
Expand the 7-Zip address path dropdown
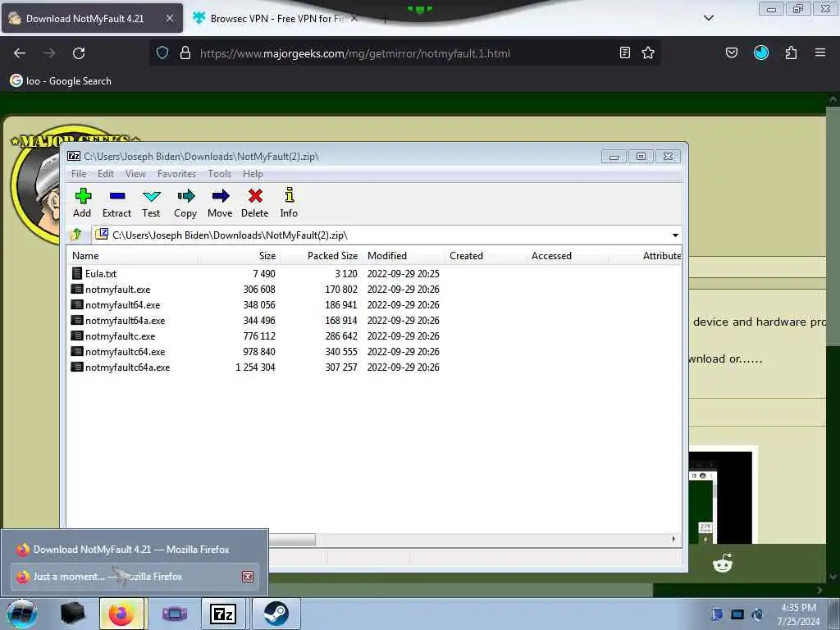pyautogui.click(x=675, y=235)
